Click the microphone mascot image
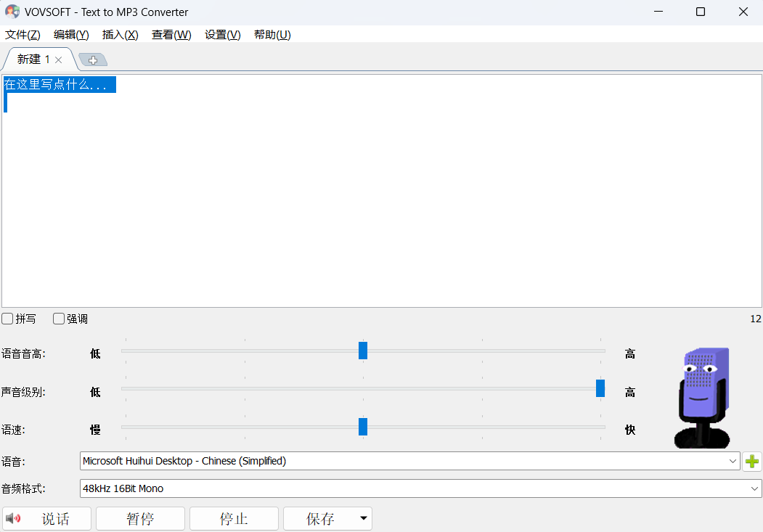 [702, 398]
